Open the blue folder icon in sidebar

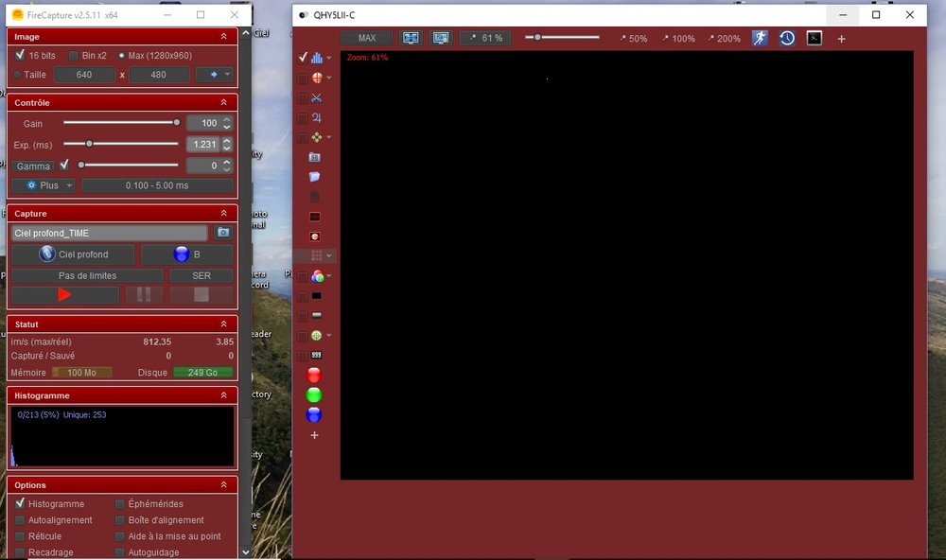click(314, 177)
